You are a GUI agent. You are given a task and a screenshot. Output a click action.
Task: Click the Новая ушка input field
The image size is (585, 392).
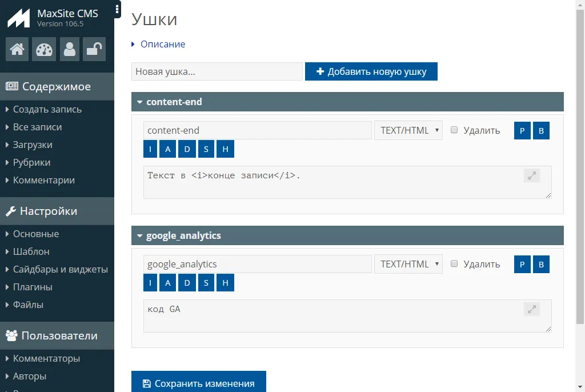coord(217,71)
